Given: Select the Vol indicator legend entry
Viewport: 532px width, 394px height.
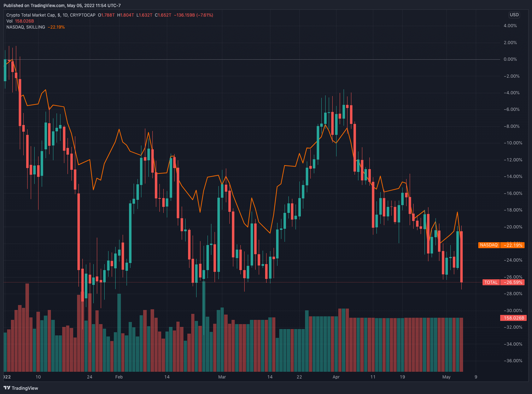Looking at the screenshot, I should [x=9, y=21].
